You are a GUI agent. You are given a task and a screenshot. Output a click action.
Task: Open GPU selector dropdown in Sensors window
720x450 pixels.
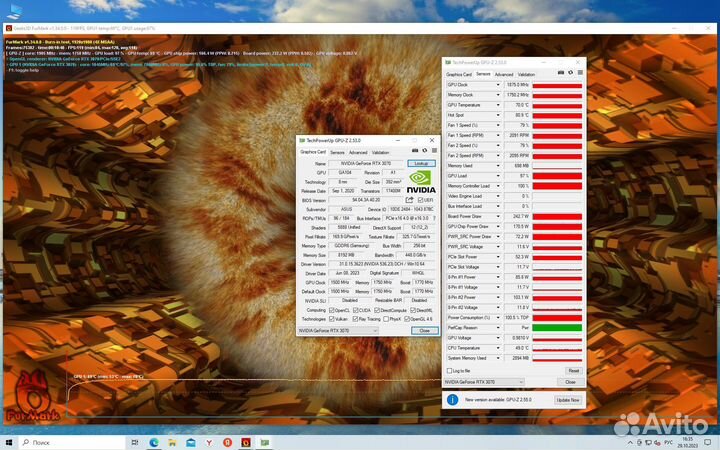click(484, 382)
